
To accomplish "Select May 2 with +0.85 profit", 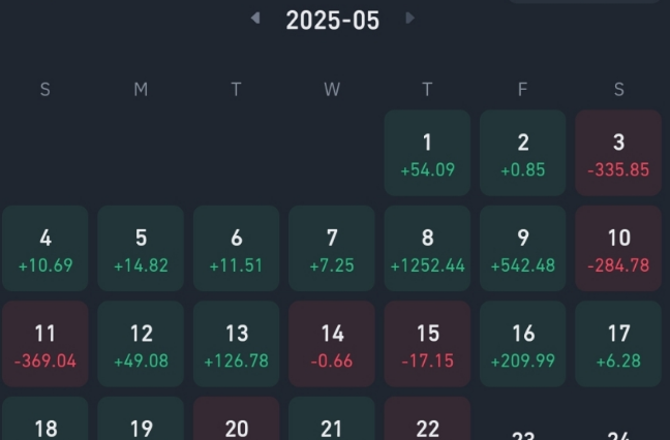I will (x=523, y=153).
